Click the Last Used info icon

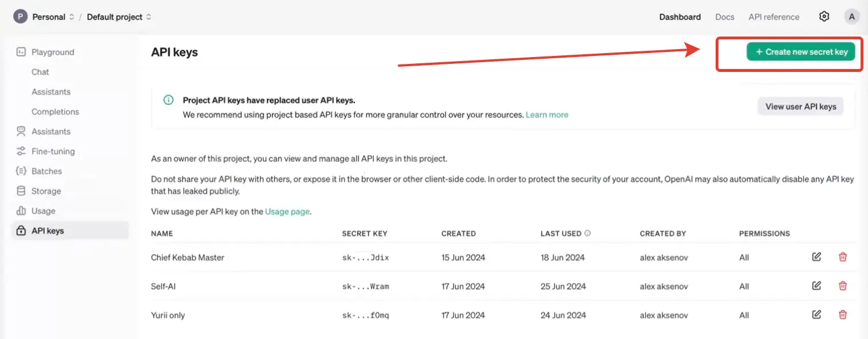[588, 233]
